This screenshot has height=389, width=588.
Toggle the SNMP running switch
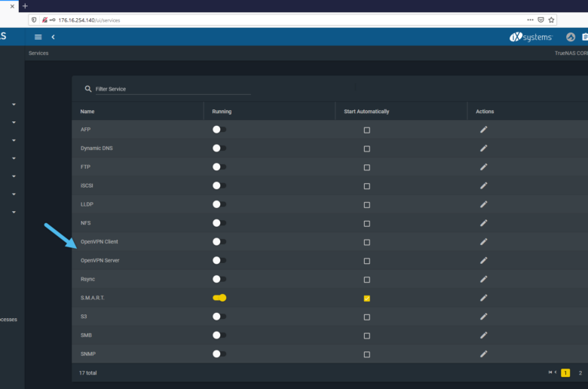coord(219,354)
